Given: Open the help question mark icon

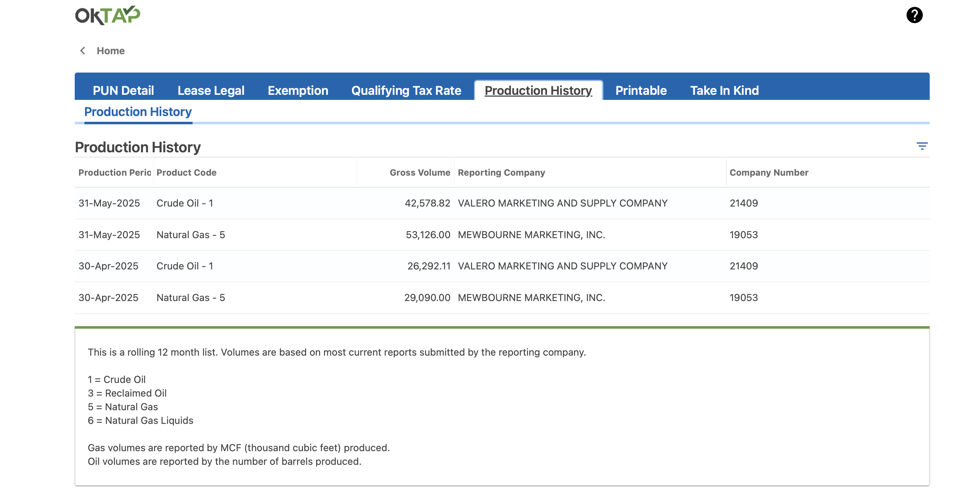Looking at the screenshot, I should pos(914,15).
